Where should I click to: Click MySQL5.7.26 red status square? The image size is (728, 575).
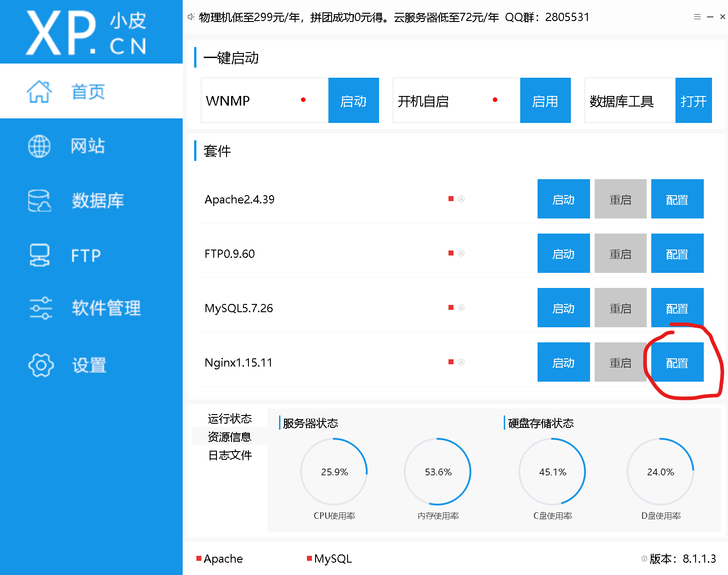[451, 308]
